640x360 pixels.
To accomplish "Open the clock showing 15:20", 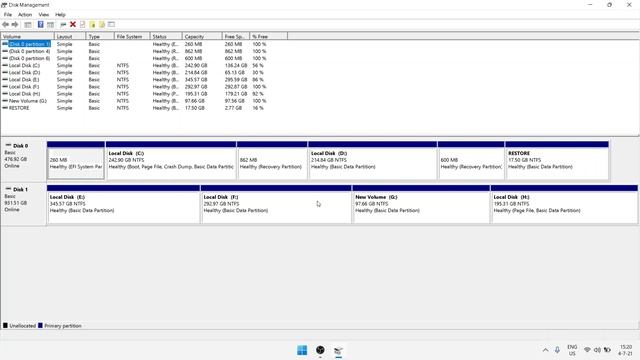I will pyautogui.click(x=625, y=350).
